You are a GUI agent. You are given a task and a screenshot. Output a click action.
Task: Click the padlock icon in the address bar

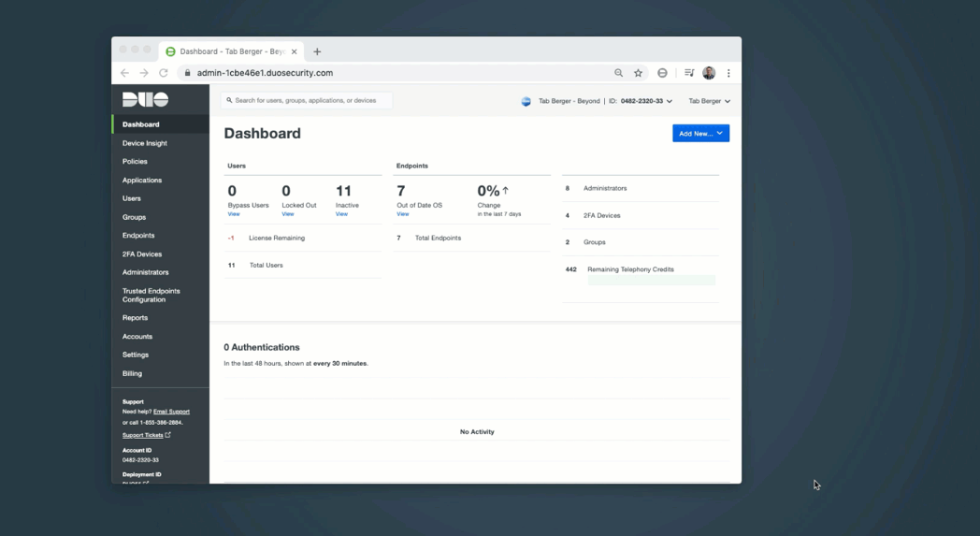(x=188, y=73)
